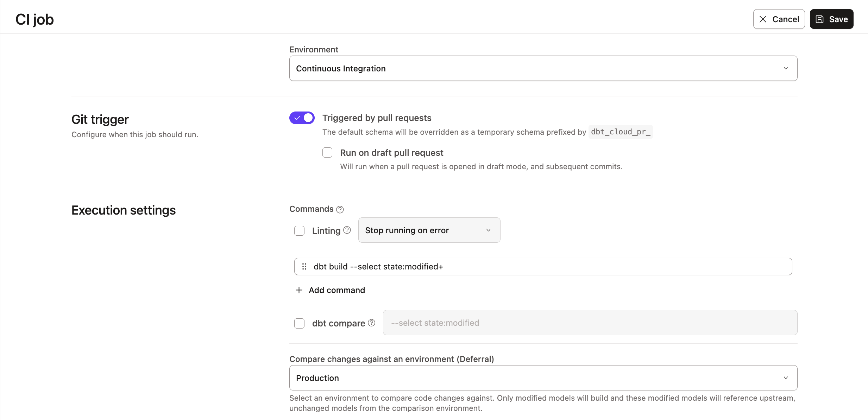The width and height of the screenshot is (868, 420).
Task: Click the floppy disk icon in Save
Action: tap(820, 19)
